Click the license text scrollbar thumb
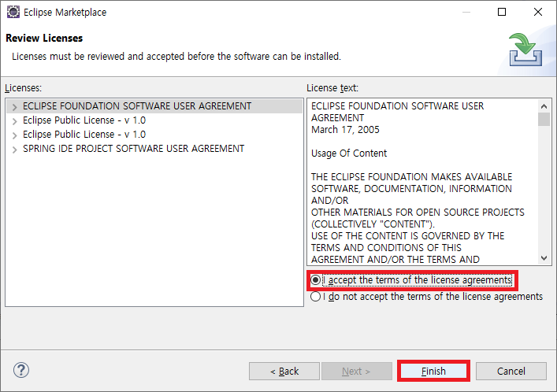Screen dimensions: 557x392 [544, 119]
